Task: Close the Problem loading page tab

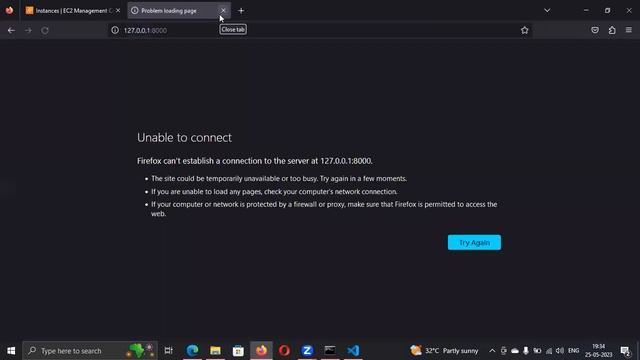Action: pyautogui.click(x=223, y=11)
